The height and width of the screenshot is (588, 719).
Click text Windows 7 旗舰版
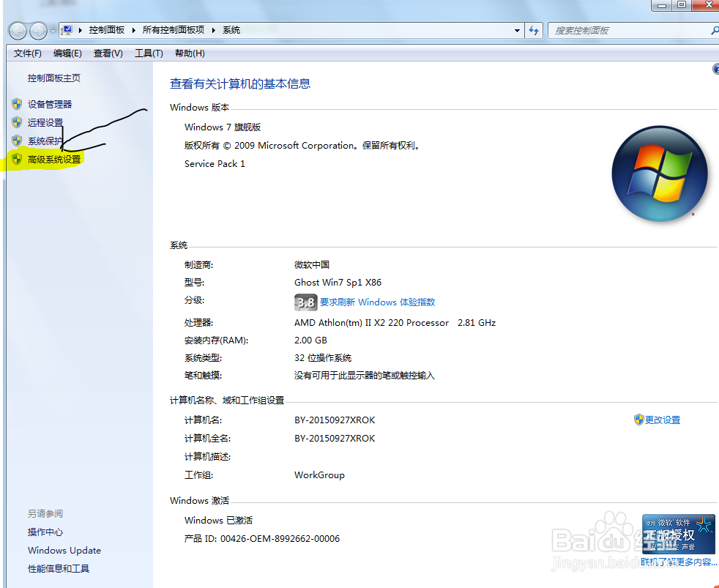(x=223, y=127)
